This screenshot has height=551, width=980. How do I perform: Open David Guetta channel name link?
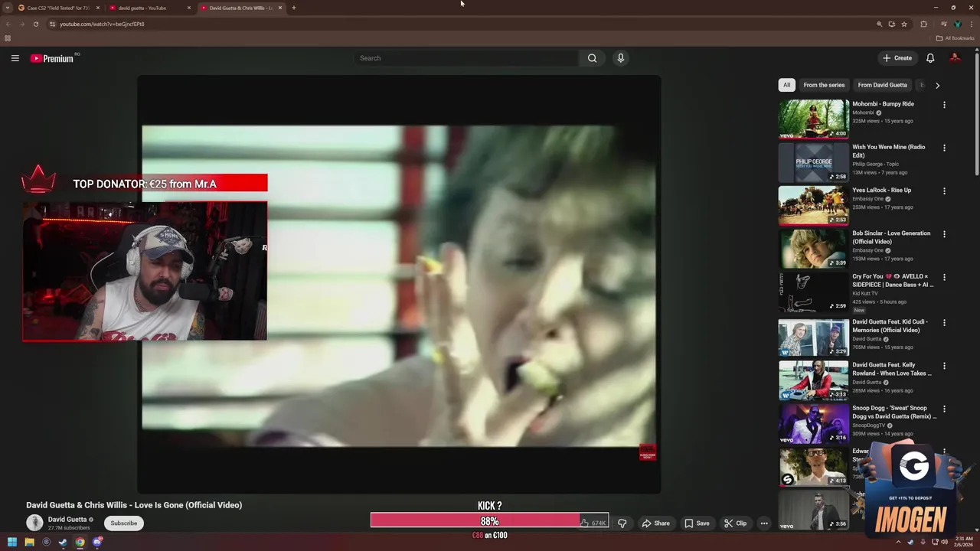[67, 520]
